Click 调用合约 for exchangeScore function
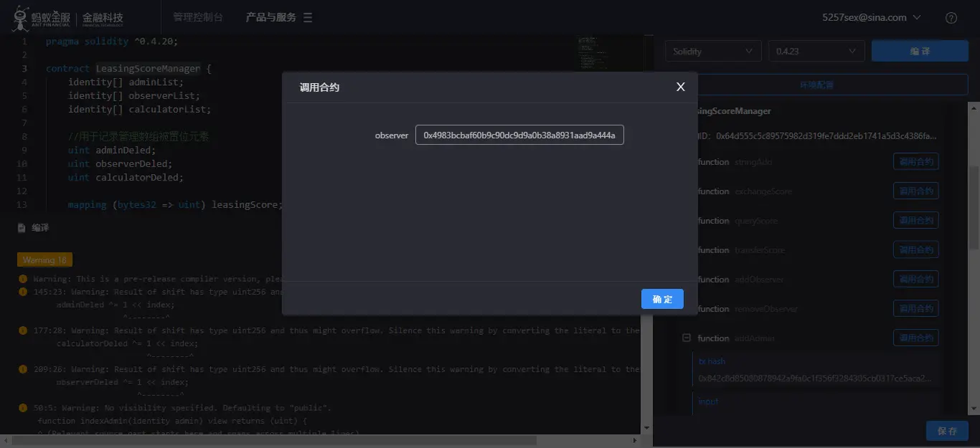Screen dimensions: 980x448 pos(916,191)
